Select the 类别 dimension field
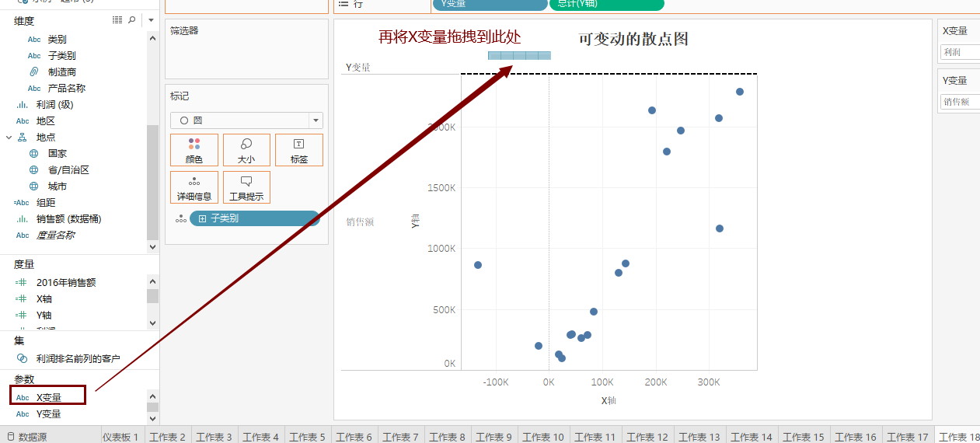This screenshot has width=980, height=443. click(57, 39)
